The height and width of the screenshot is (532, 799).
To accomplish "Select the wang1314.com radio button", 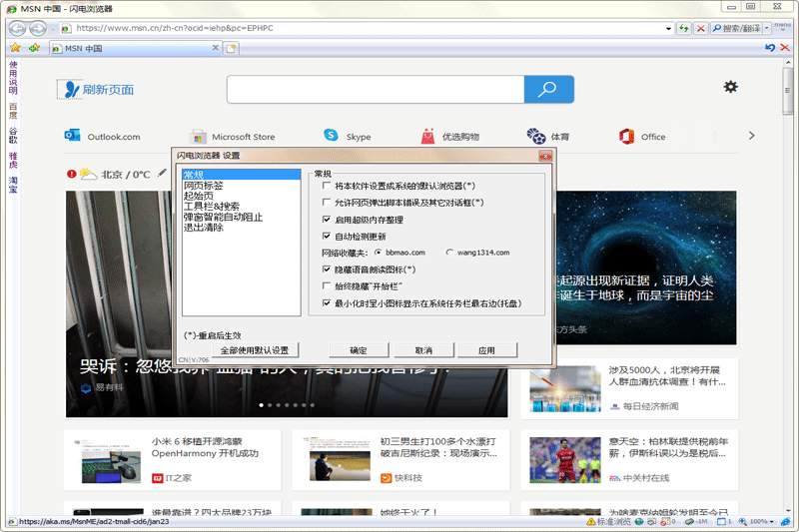I will click(449, 252).
